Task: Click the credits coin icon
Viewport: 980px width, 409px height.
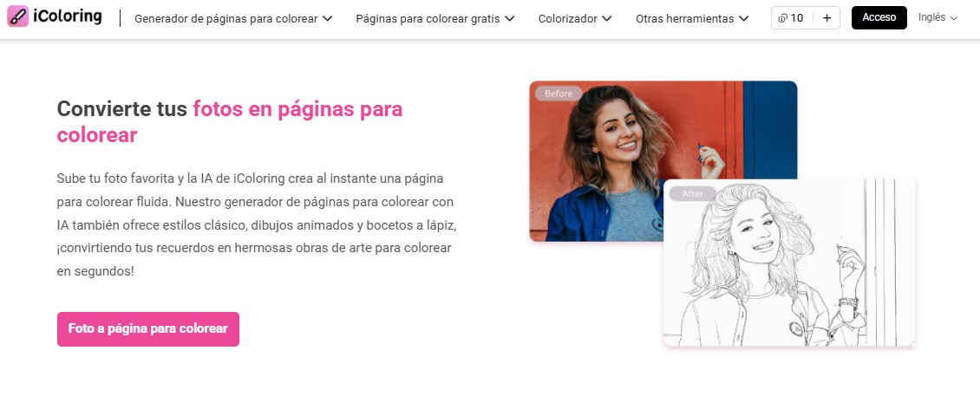Action: point(782,18)
